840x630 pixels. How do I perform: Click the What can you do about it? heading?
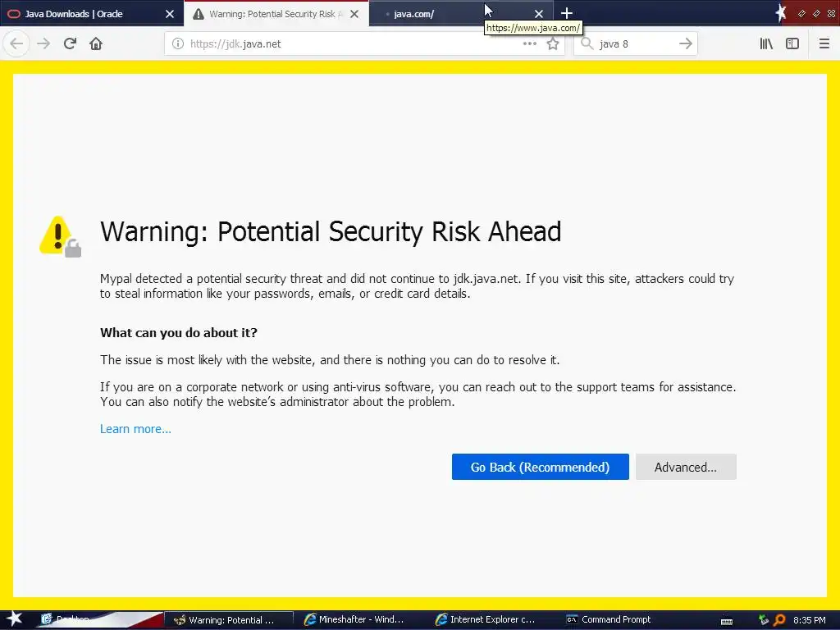pyautogui.click(x=178, y=333)
